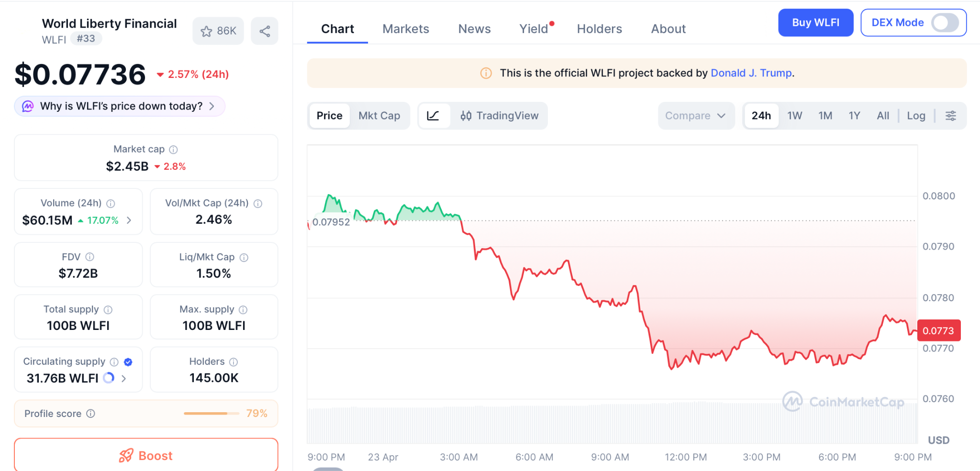Viewport: 980px width, 471px height.
Task: Toggle the Log scale option
Action: click(x=916, y=116)
